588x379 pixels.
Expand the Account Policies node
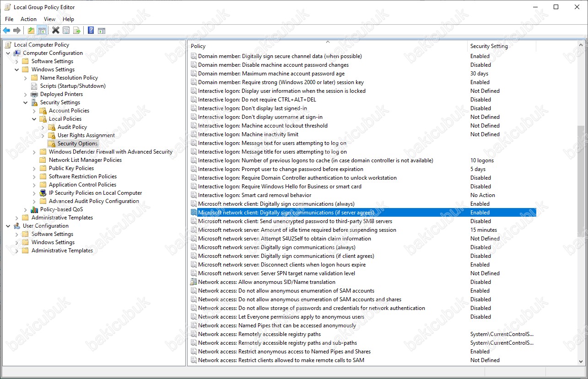point(34,111)
